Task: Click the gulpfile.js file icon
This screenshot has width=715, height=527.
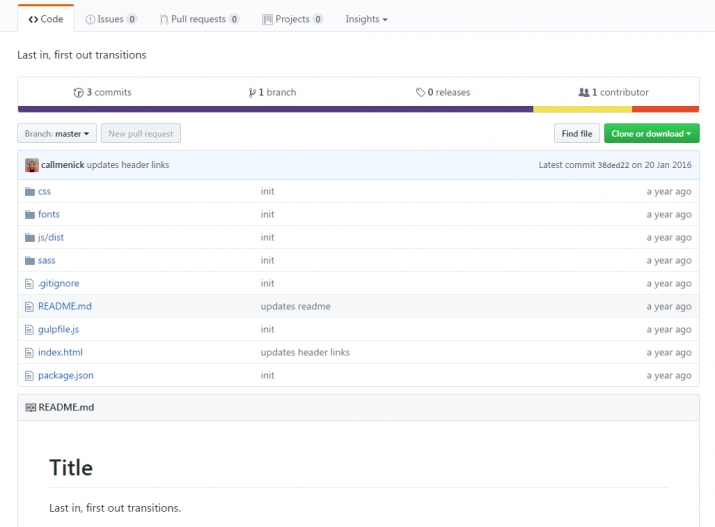Action: tap(29, 330)
